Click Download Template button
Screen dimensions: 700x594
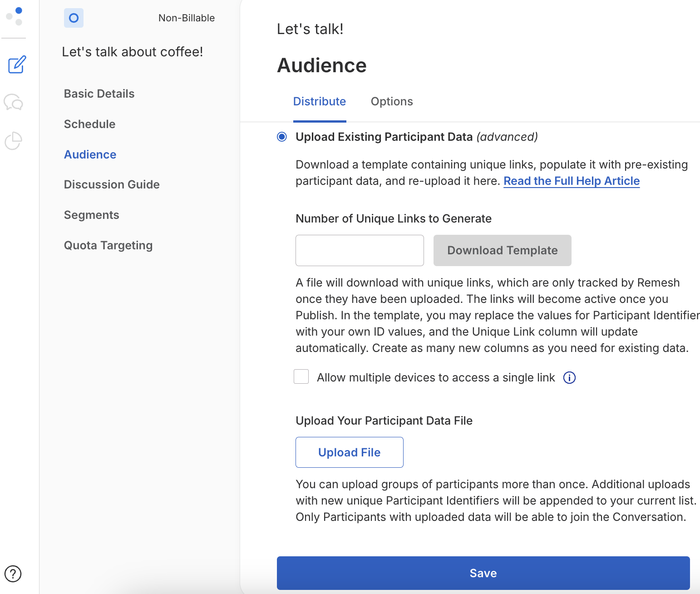[x=502, y=250]
